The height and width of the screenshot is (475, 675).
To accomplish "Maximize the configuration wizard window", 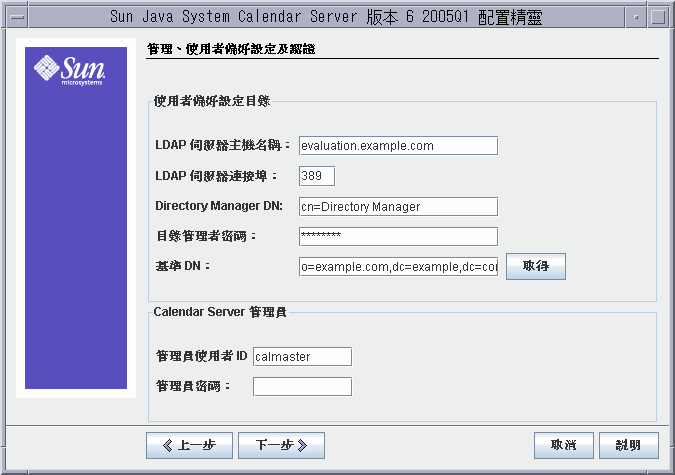I will coord(658,17).
